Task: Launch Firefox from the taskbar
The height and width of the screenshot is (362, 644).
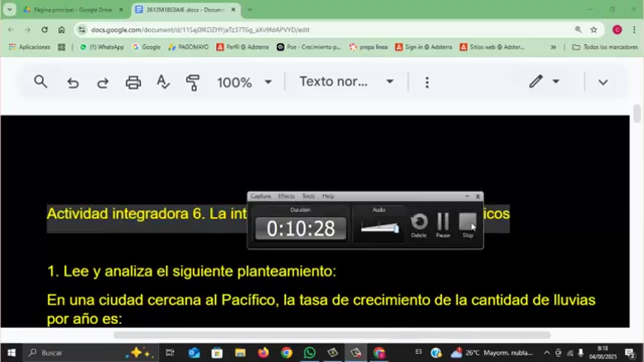Action: click(x=263, y=353)
